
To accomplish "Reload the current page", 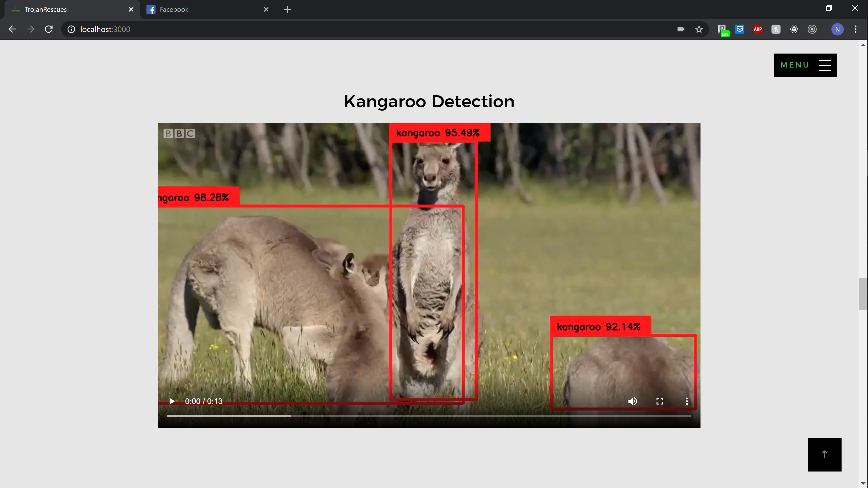I will point(49,29).
